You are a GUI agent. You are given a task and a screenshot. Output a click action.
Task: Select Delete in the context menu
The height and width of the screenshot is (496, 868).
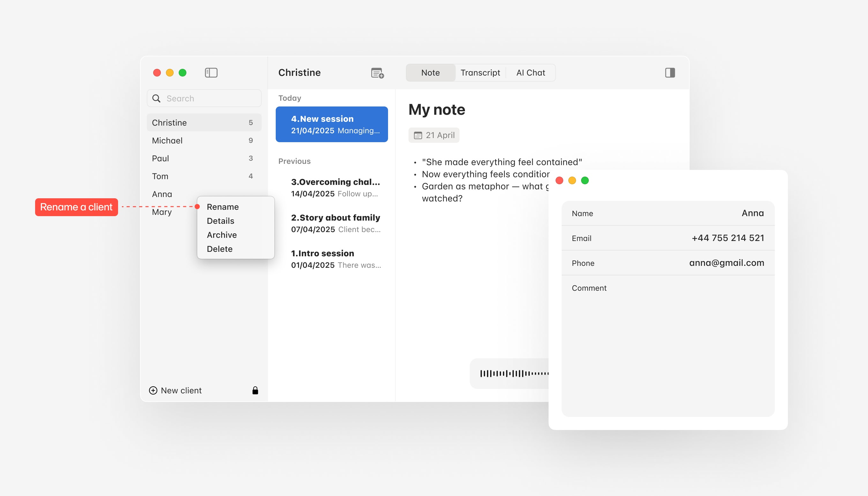click(x=220, y=249)
